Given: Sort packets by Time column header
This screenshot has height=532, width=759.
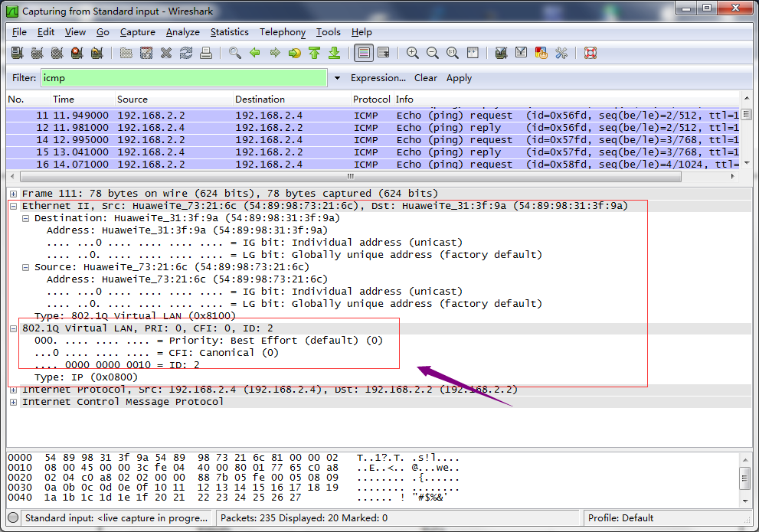Looking at the screenshot, I should coord(83,100).
